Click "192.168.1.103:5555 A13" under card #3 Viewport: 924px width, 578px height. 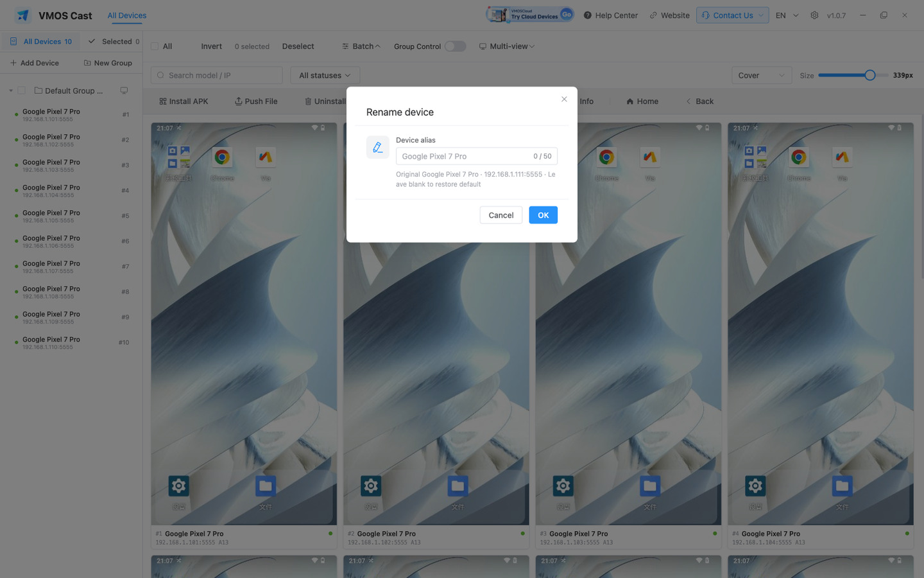point(576,543)
